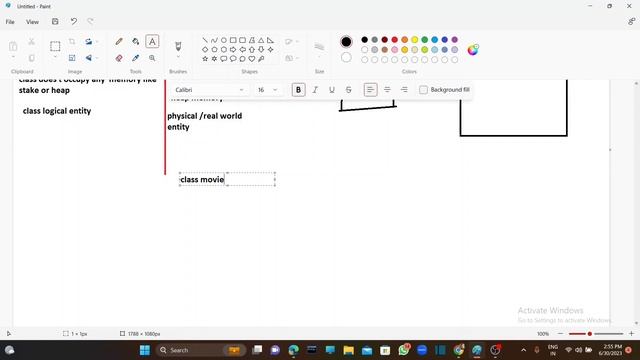
Task: Select the Eraser tool
Action: (119, 58)
